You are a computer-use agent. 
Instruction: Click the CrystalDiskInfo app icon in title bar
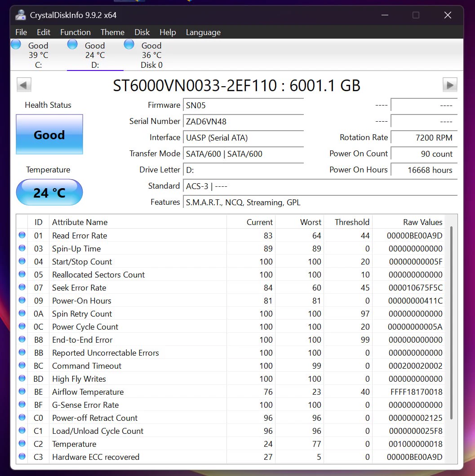(21, 15)
